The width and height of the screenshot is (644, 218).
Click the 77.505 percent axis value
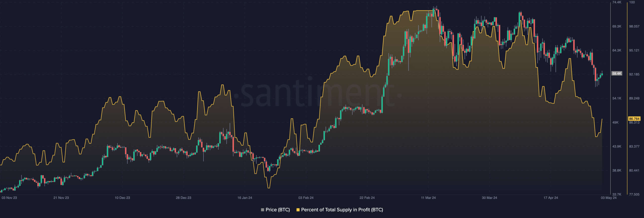click(x=634, y=194)
